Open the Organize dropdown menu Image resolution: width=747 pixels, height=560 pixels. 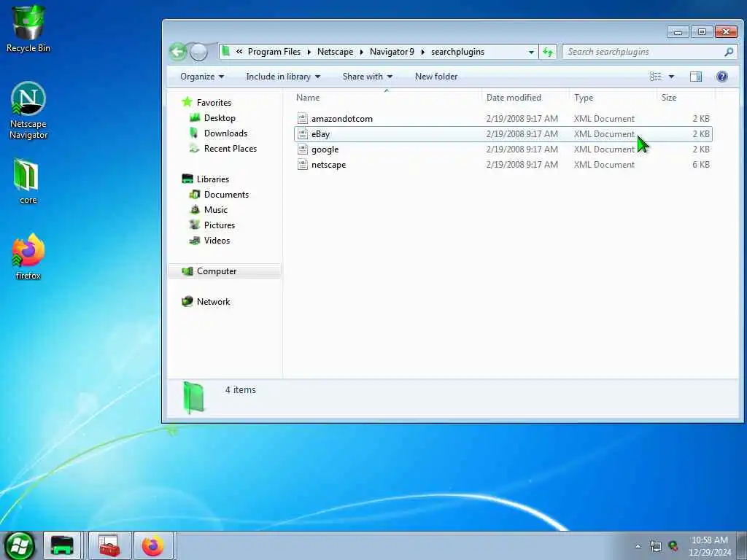tap(202, 76)
